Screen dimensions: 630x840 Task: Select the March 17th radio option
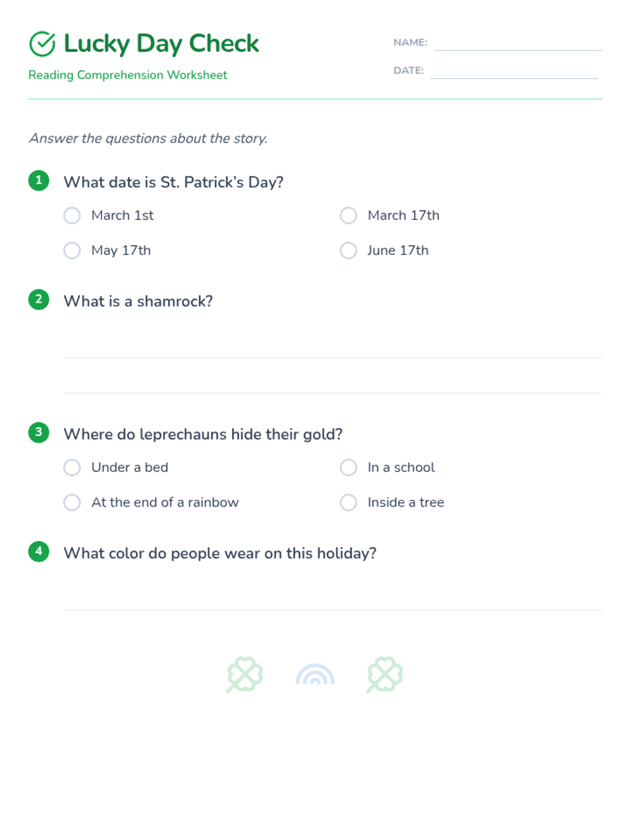[x=349, y=215]
